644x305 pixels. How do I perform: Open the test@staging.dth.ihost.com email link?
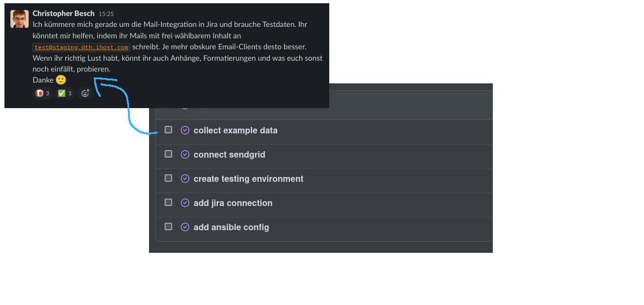point(81,47)
